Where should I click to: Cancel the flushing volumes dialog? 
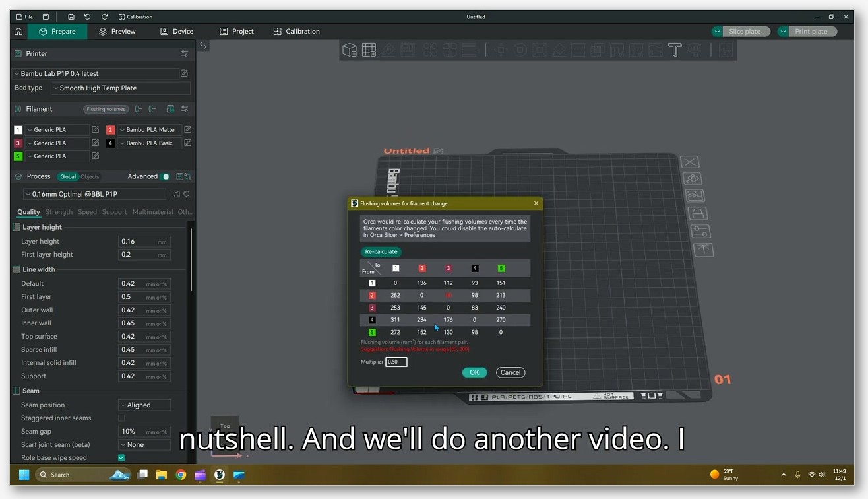[511, 372]
